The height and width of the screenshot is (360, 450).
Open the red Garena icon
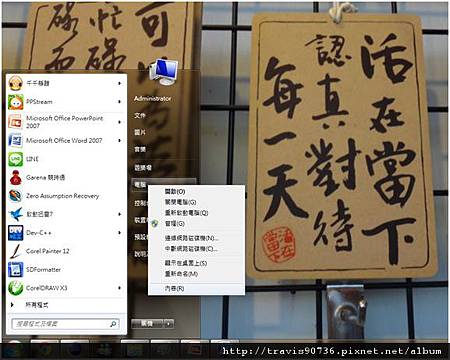[15, 177]
